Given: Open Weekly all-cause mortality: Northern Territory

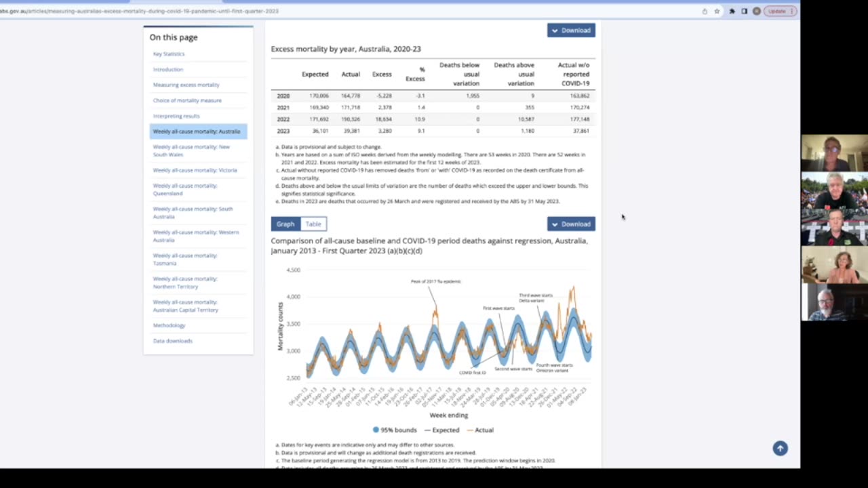Looking at the screenshot, I should [x=185, y=282].
